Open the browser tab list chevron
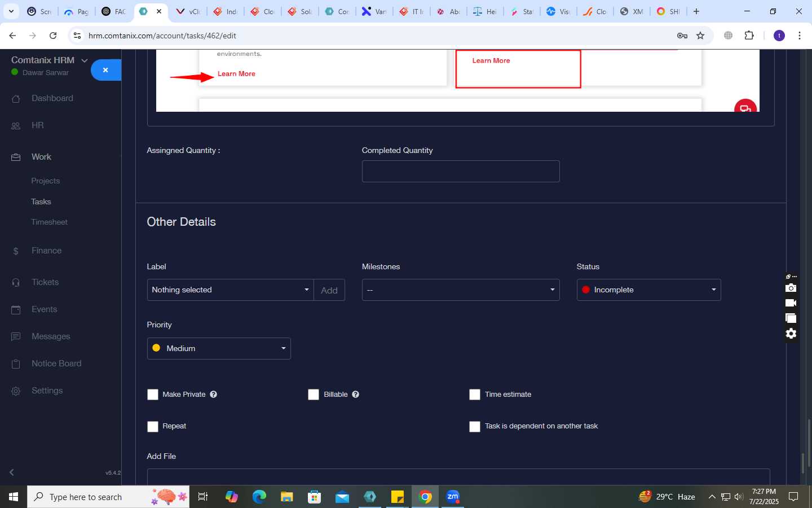This screenshot has width=812, height=508. 11,11
